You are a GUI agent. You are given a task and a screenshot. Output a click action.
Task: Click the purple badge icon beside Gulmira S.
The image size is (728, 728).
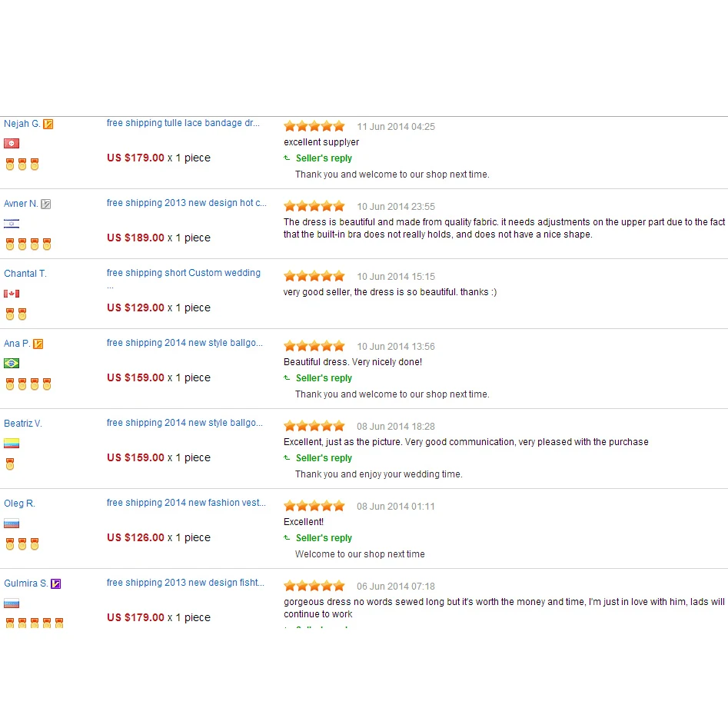pos(55,583)
